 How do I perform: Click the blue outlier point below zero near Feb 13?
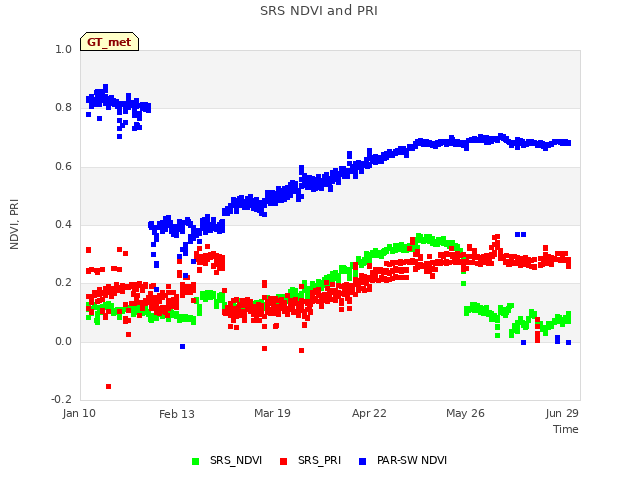[x=182, y=347]
